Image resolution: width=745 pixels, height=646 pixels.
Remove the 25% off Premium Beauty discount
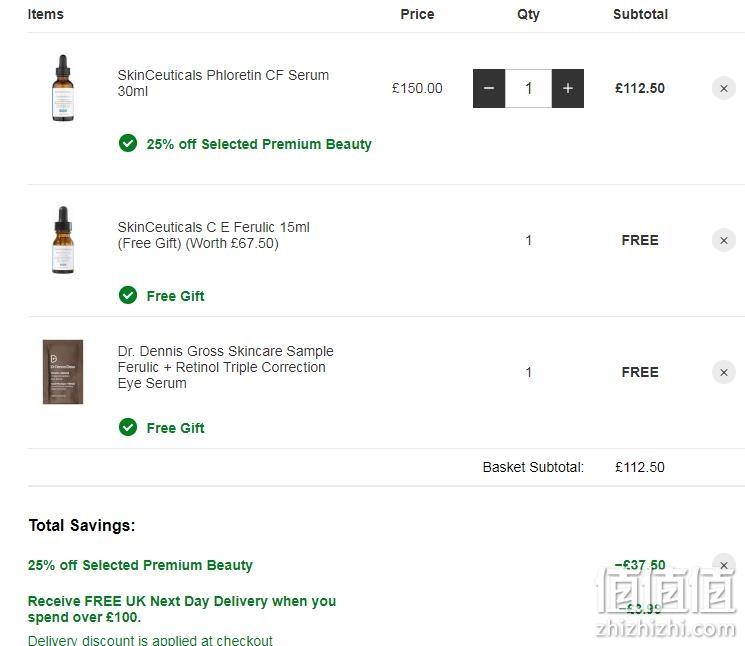724,565
